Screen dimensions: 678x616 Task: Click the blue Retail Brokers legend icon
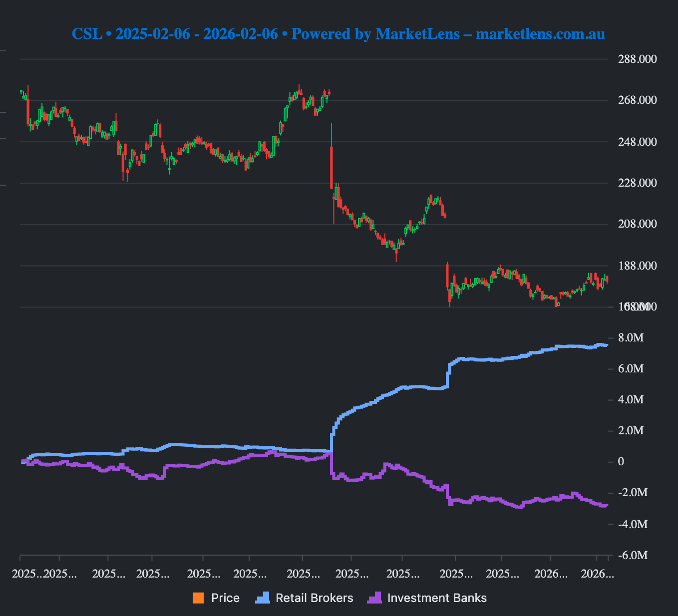[x=263, y=598]
